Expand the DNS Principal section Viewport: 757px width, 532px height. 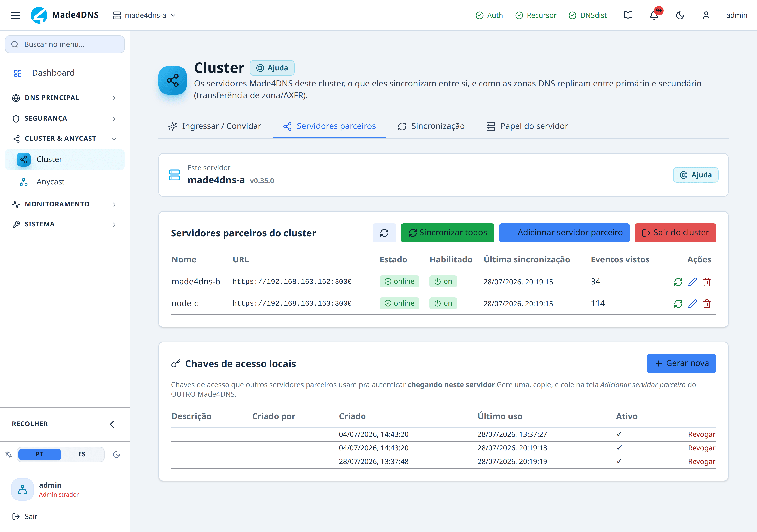tap(65, 98)
